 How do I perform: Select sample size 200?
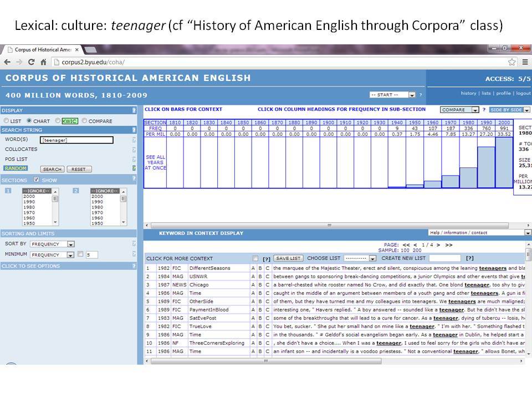pyautogui.click(x=417, y=250)
